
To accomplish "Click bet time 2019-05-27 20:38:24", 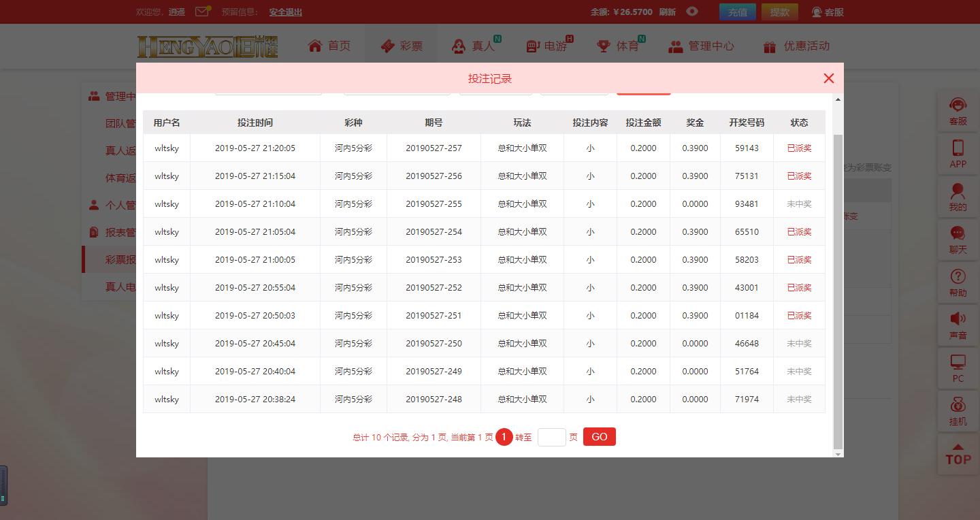I will point(255,399).
